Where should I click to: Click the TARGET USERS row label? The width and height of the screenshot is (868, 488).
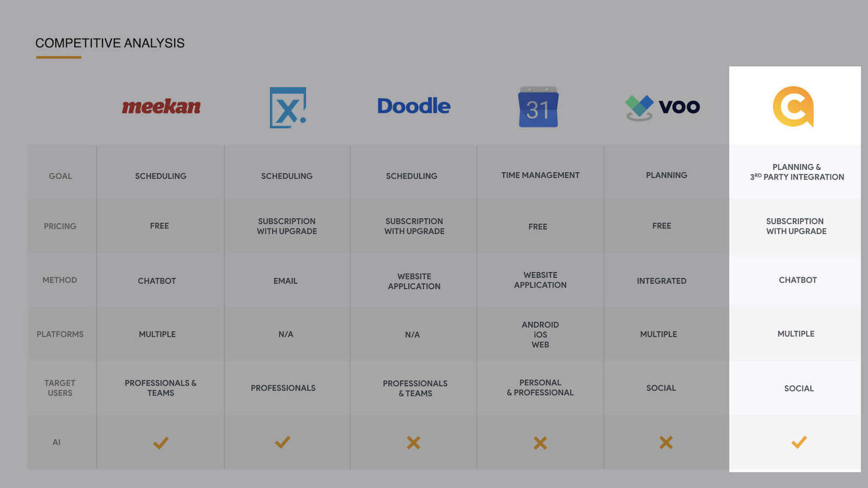[x=60, y=388]
